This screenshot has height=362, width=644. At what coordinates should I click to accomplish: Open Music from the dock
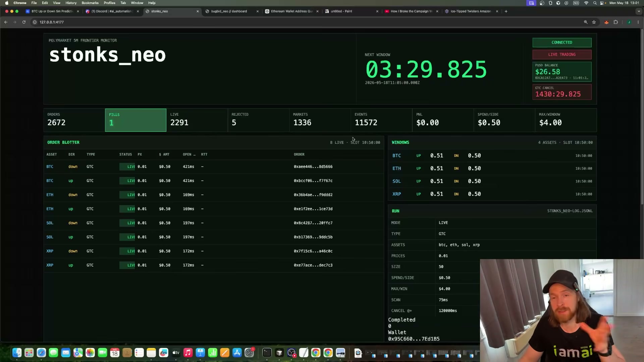pos(188,353)
